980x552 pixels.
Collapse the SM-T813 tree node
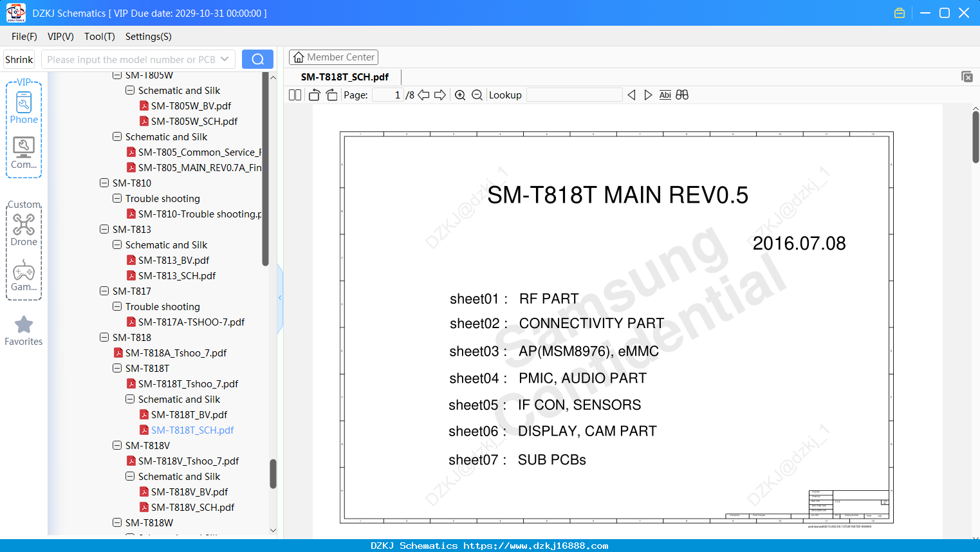(104, 229)
